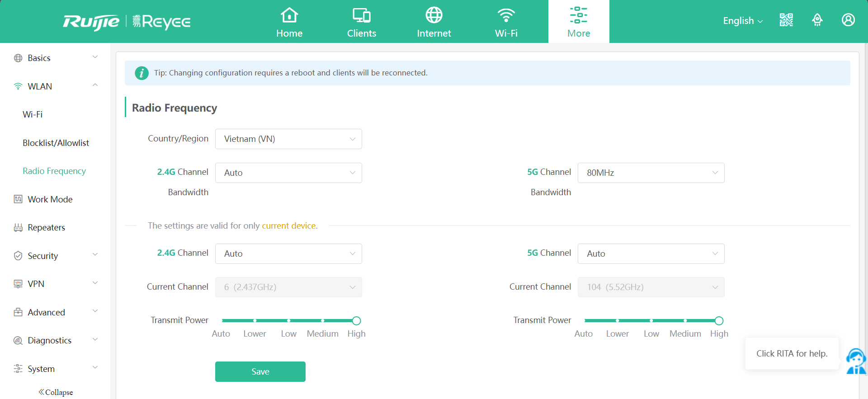The height and width of the screenshot is (399, 868).
Task: Open the QR code icon in header
Action: tap(786, 20)
